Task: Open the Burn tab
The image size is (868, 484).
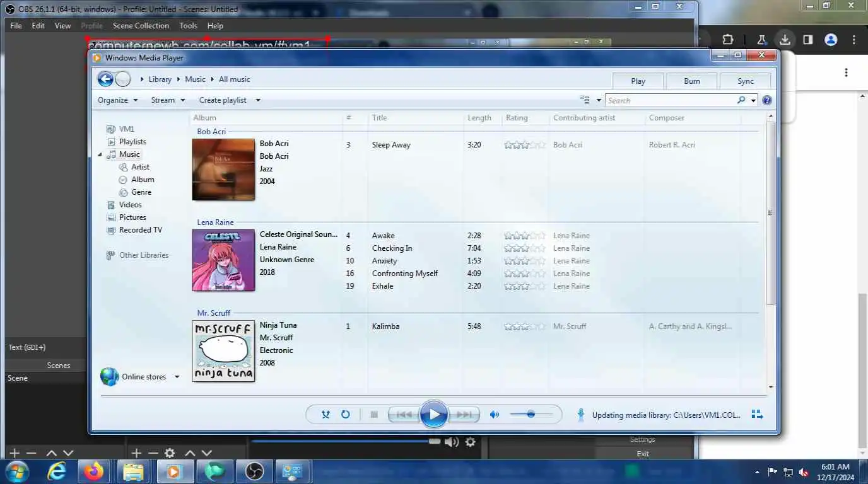Action: (x=692, y=81)
